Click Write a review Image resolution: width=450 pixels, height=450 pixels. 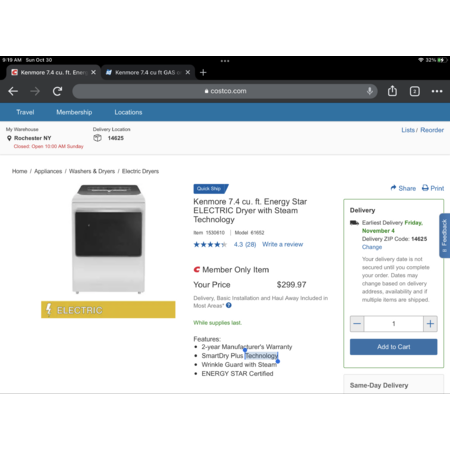click(x=282, y=244)
